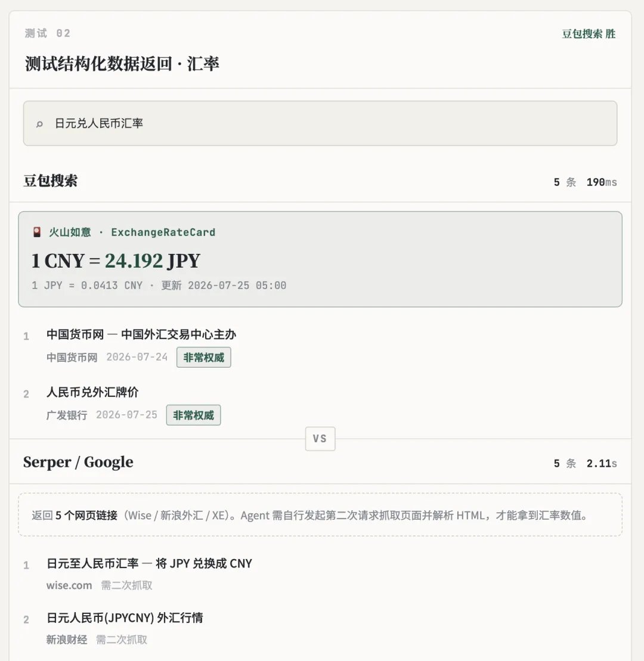This screenshot has width=644, height=661.
Task: Click the 豆包搜索 section heading
Action: 51,181
